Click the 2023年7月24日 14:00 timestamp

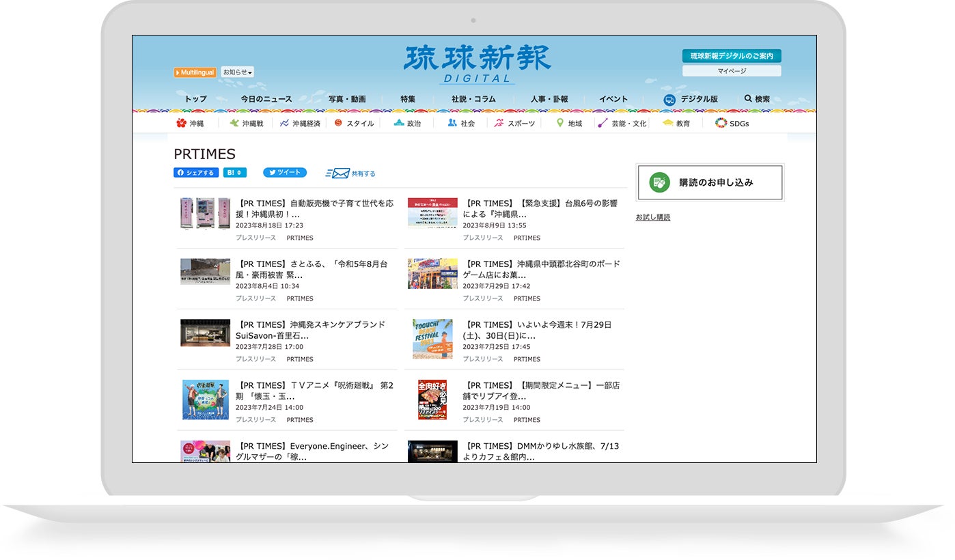point(269,408)
